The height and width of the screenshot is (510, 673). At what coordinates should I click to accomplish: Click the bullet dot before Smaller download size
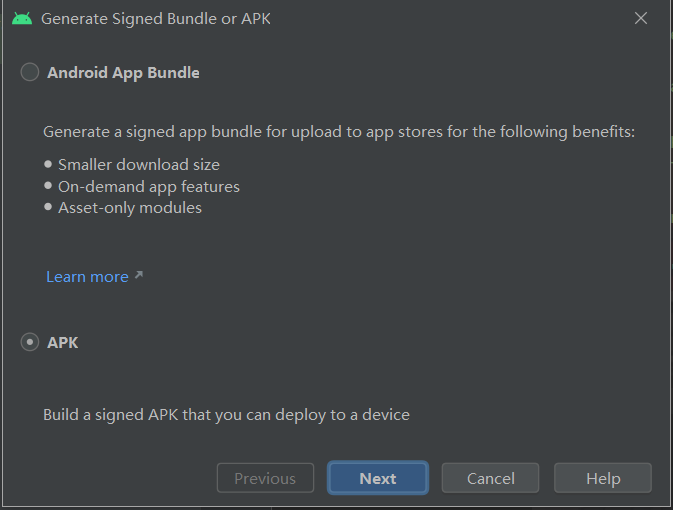coord(48,164)
